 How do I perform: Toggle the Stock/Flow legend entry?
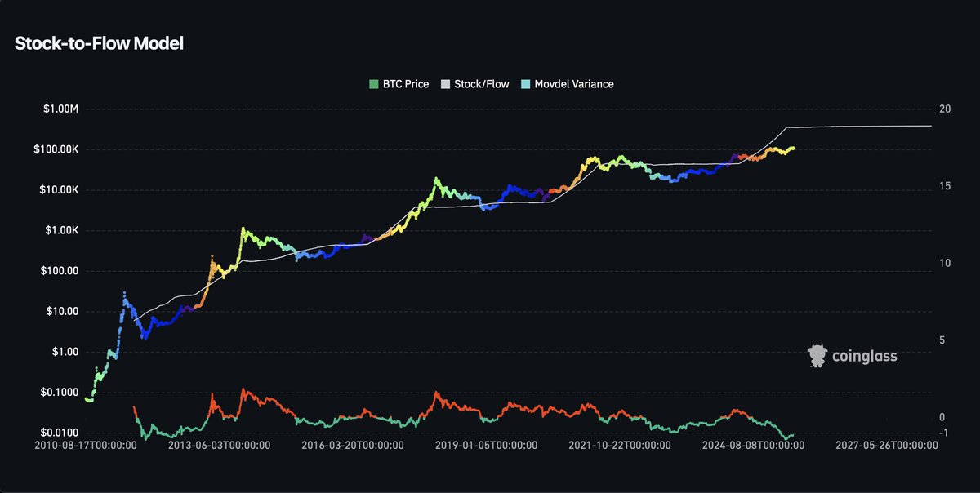point(474,84)
